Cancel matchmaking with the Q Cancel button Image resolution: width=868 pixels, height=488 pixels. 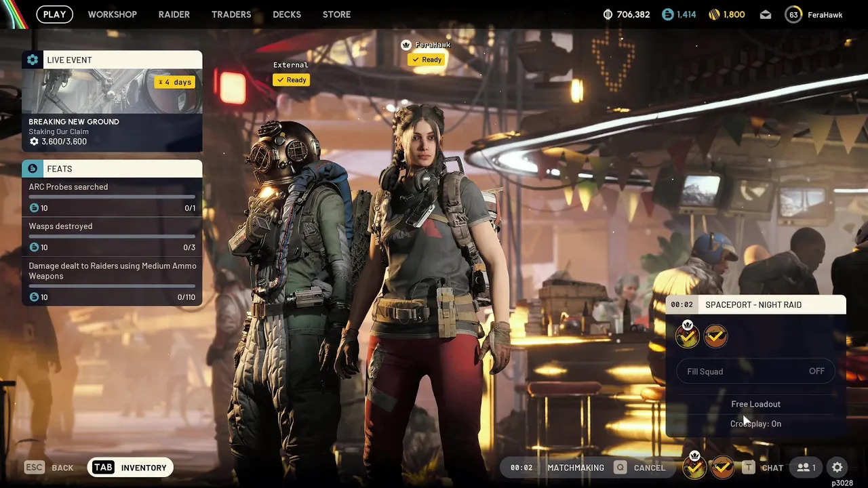coord(639,468)
